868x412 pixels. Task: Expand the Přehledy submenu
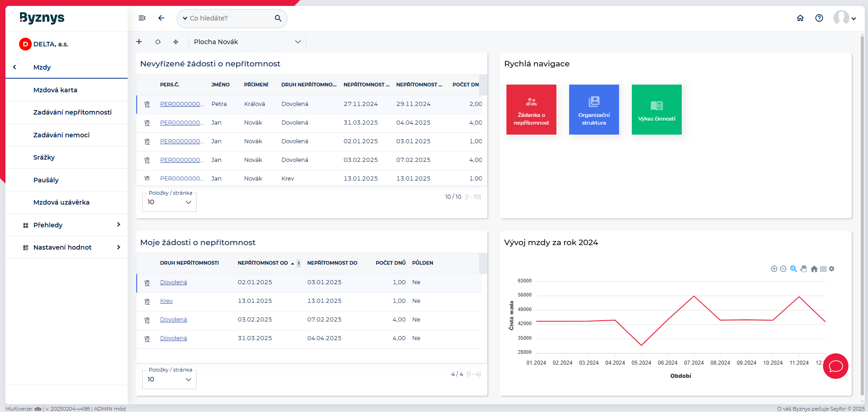(118, 225)
